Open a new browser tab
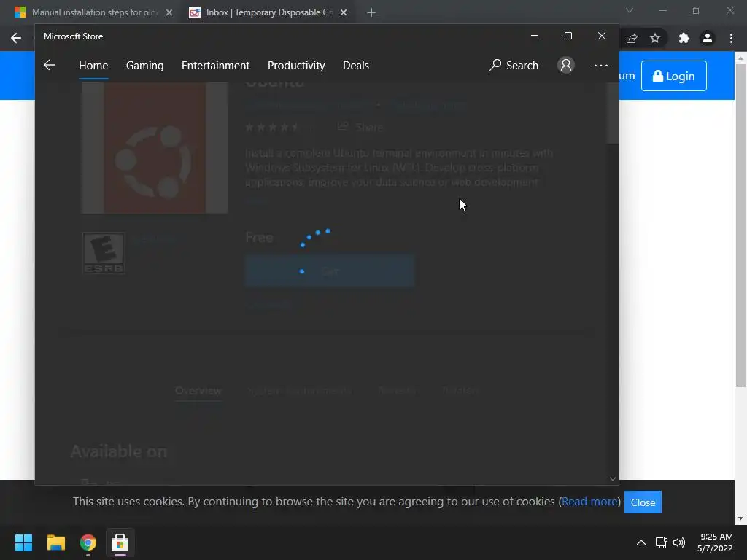Image resolution: width=747 pixels, height=560 pixels. point(371,13)
